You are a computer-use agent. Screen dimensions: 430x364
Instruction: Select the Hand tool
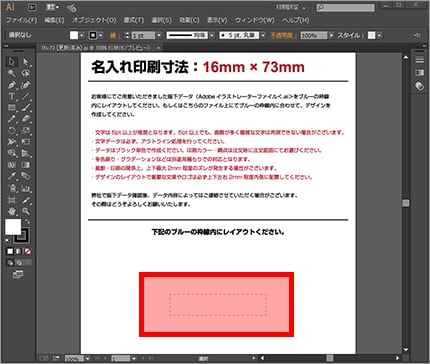coord(12,211)
